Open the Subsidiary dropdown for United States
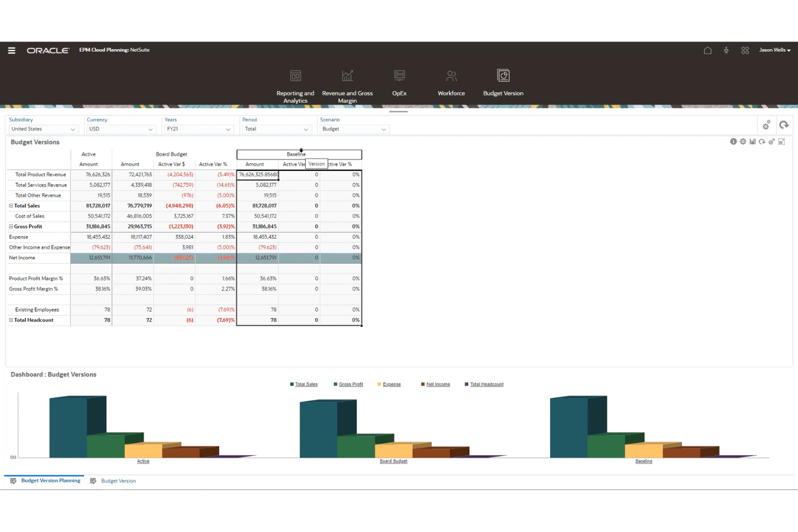Screen dimensions: 798x532 [x=73, y=129]
